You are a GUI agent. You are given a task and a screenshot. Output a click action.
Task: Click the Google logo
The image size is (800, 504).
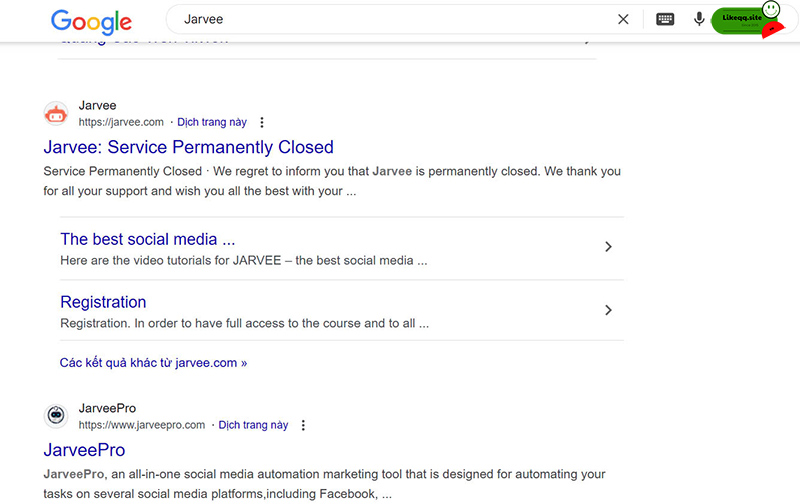click(x=91, y=21)
